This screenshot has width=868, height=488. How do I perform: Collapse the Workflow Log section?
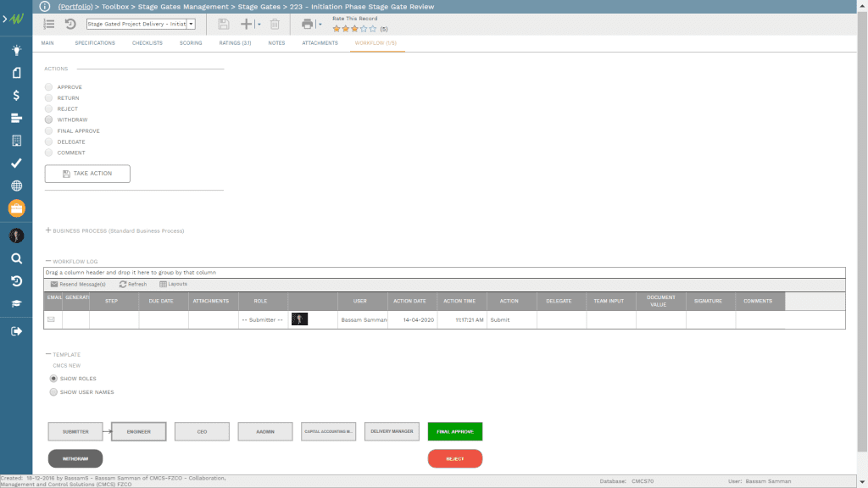(48, 262)
